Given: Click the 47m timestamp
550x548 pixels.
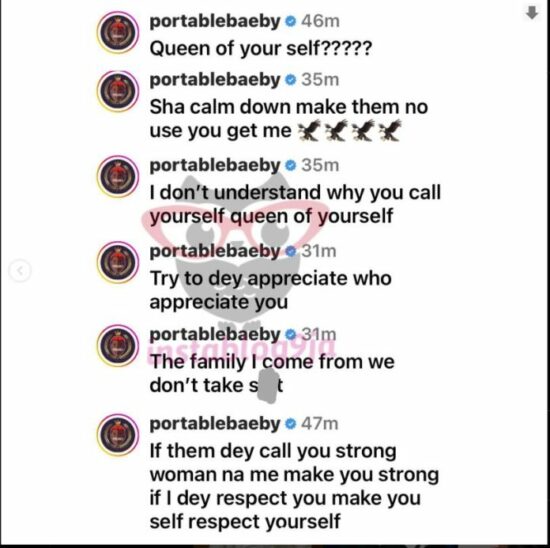Looking at the screenshot, I should [x=320, y=424].
